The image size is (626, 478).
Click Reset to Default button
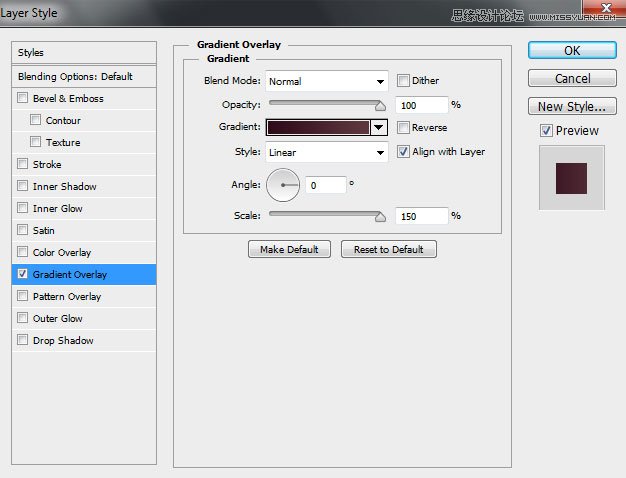(x=388, y=249)
